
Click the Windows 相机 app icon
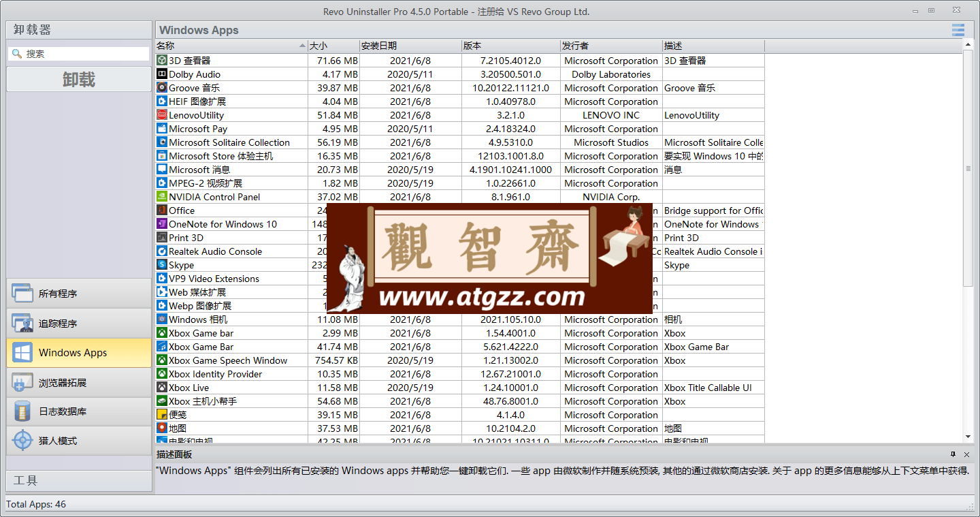pyautogui.click(x=162, y=319)
